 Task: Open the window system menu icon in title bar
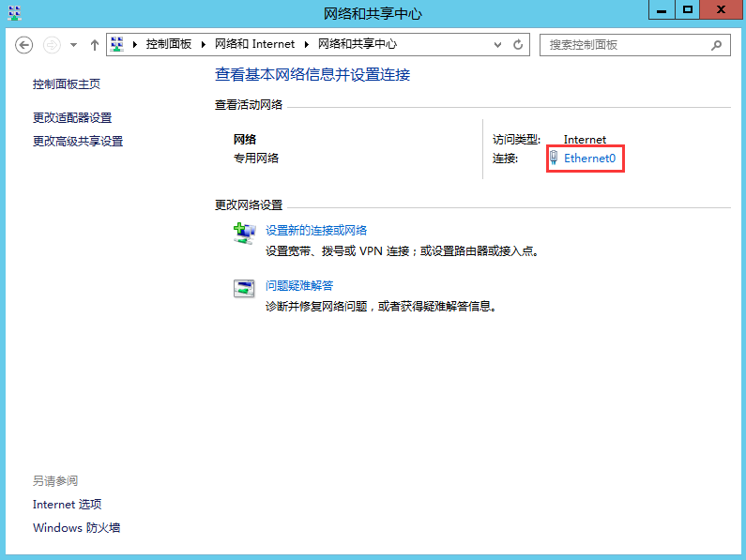[15, 12]
